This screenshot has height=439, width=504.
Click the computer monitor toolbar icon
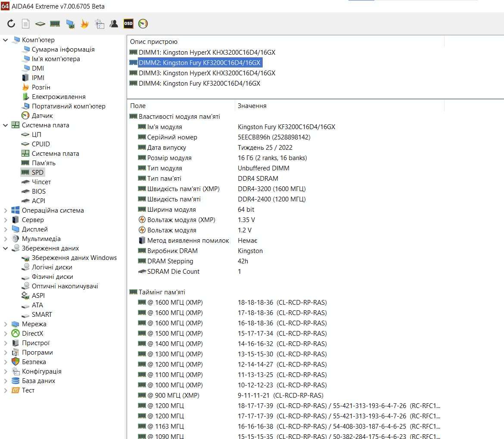coord(70,23)
